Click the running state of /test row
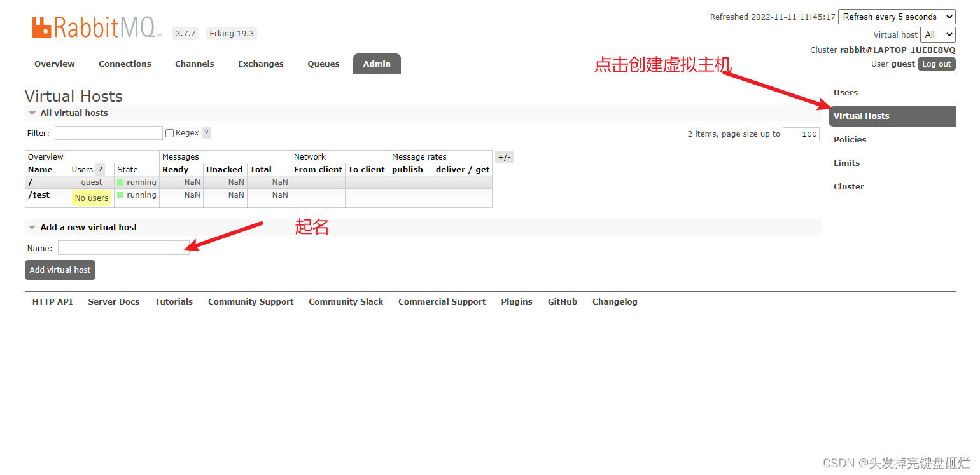Viewport: 980px width, 475px height. click(x=137, y=195)
